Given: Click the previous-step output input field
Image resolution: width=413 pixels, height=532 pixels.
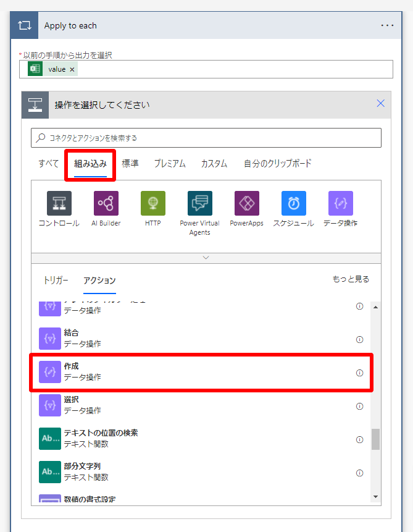Looking at the screenshot, I should pyautogui.click(x=206, y=69).
